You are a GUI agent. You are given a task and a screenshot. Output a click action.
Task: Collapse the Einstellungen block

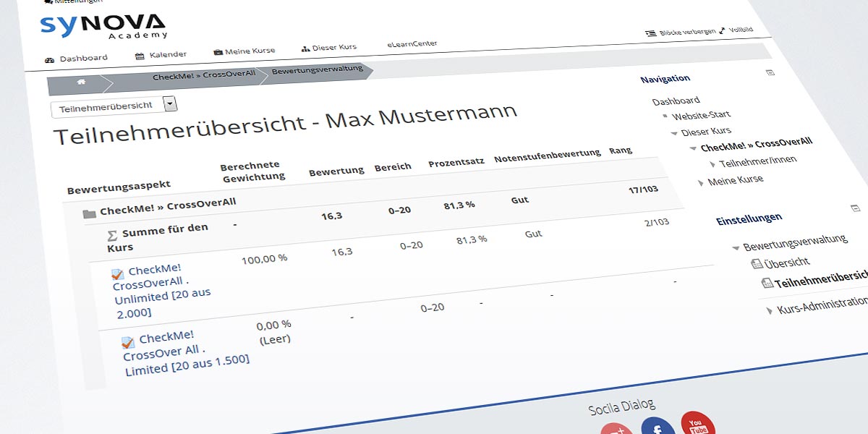pyautogui.click(x=855, y=208)
